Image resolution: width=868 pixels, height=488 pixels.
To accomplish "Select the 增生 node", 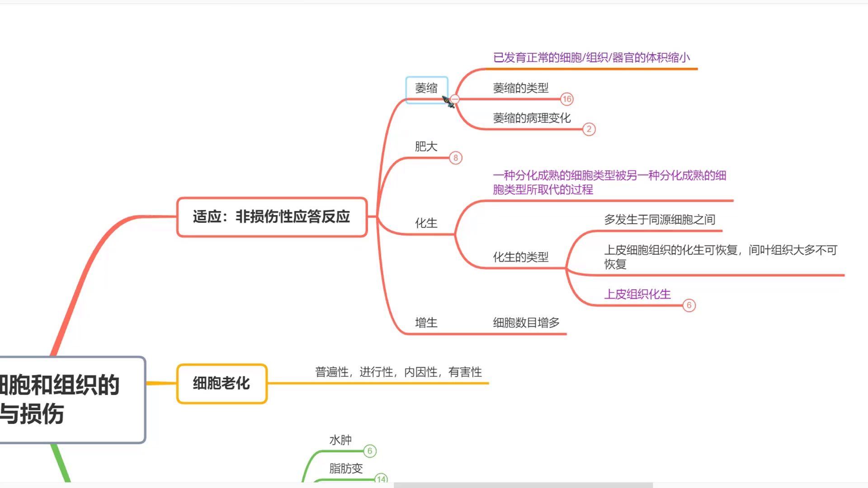I will coord(426,323).
